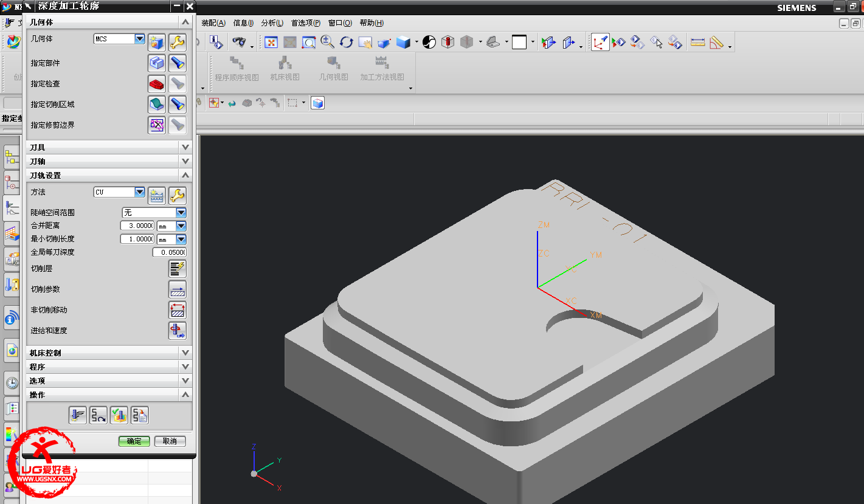Select the Pan hand tool
The height and width of the screenshot is (504, 864).
click(365, 42)
